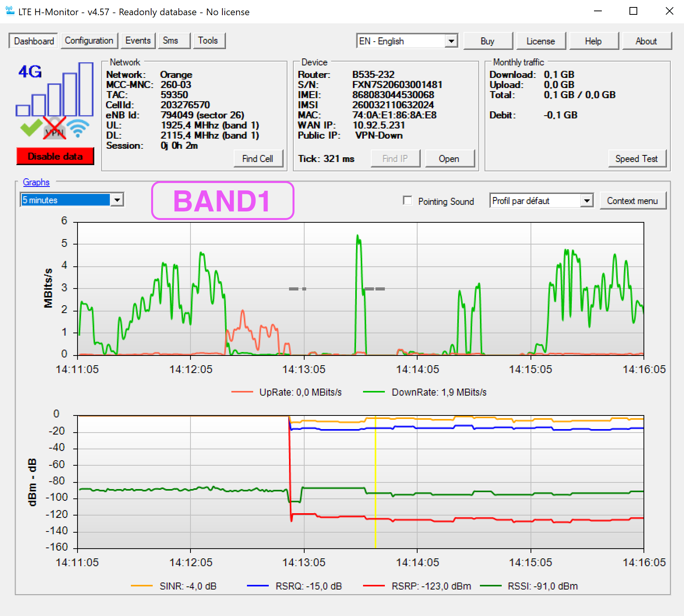
Task: Click the 4G signal strength bars icon
Action: (55, 89)
